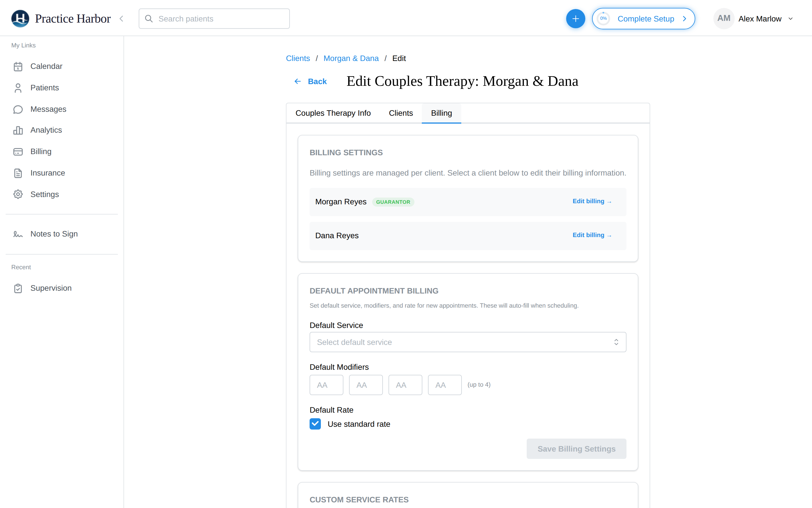The height and width of the screenshot is (508, 812).
Task: Click the Settings gear icon
Action: 18,194
